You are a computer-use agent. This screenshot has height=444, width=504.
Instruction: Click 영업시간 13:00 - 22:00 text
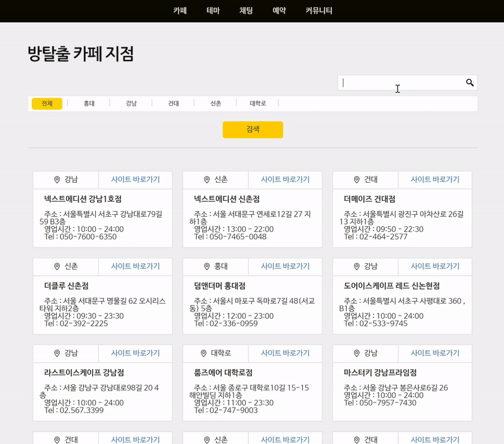(x=234, y=229)
